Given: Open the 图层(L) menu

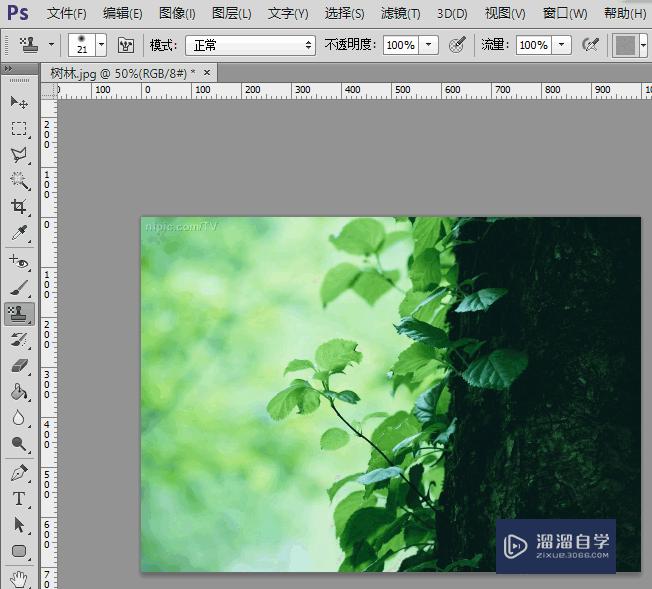Looking at the screenshot, I should tap(232, 14).
